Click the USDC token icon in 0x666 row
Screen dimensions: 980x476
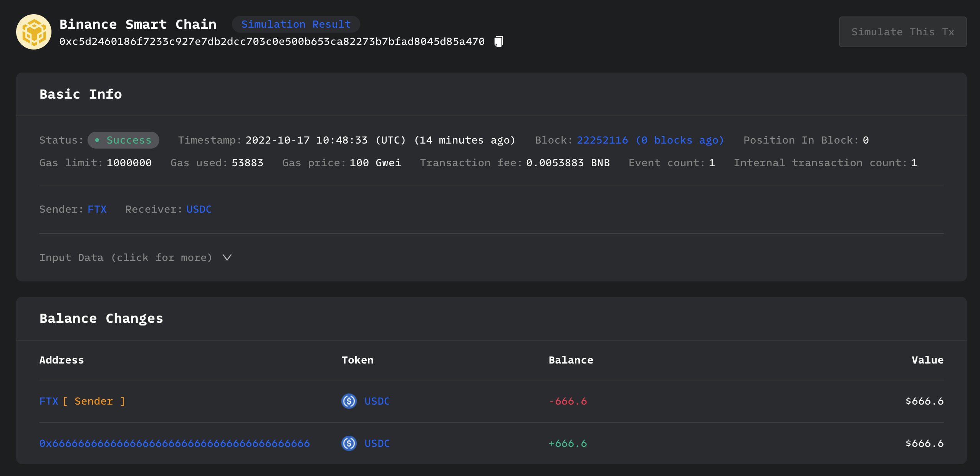click(348, 443)
